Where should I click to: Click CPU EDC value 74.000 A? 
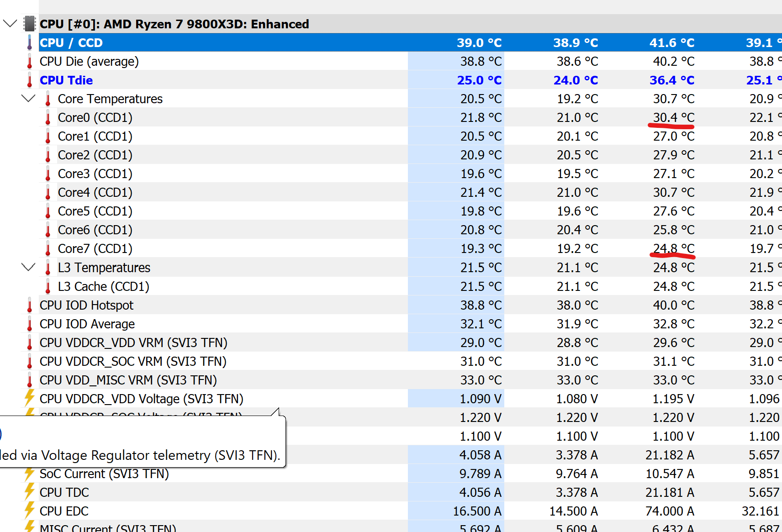pos(670,511)
